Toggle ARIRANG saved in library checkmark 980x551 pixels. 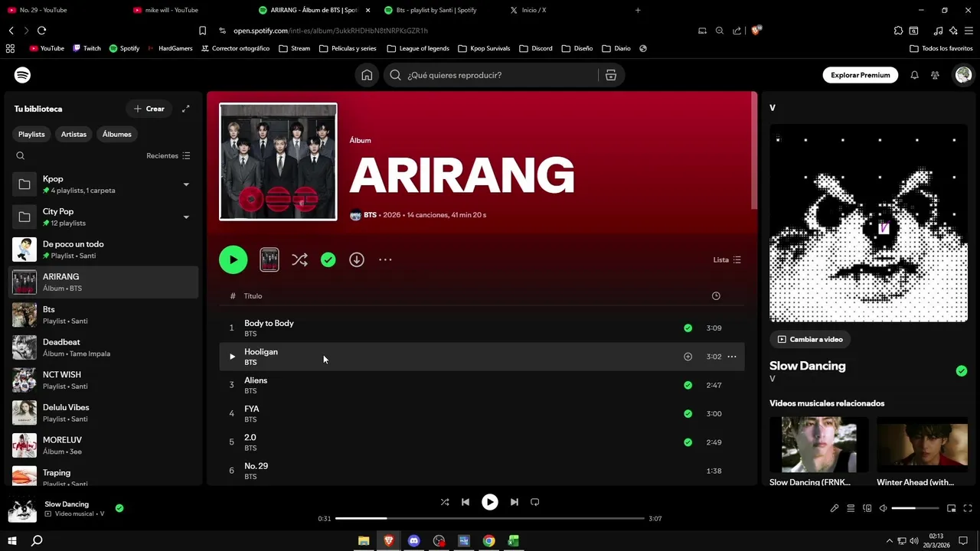328,259
